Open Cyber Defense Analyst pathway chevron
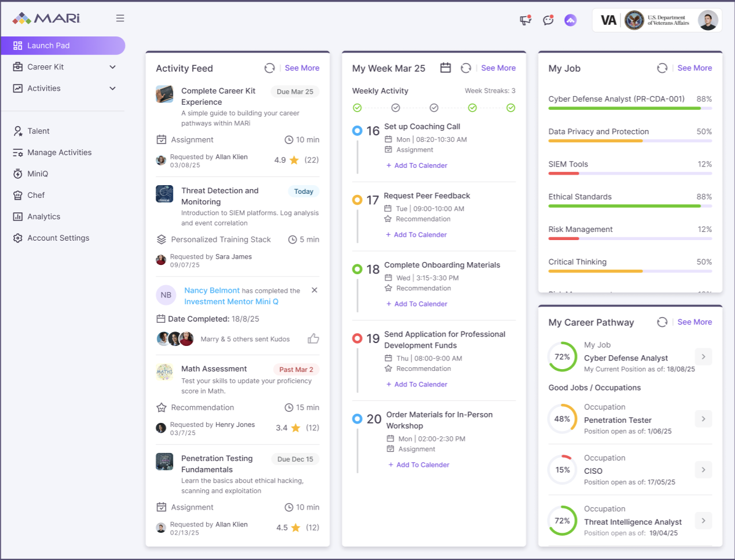The image size is (735, 560). (x=703, y=357)
